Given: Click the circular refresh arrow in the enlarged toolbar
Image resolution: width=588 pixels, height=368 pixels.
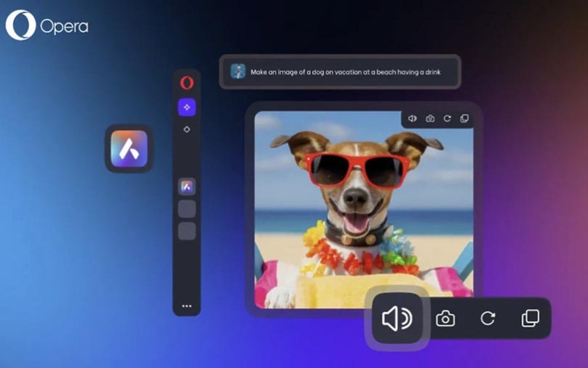Looking at the screenshot, I should (488, 318).
